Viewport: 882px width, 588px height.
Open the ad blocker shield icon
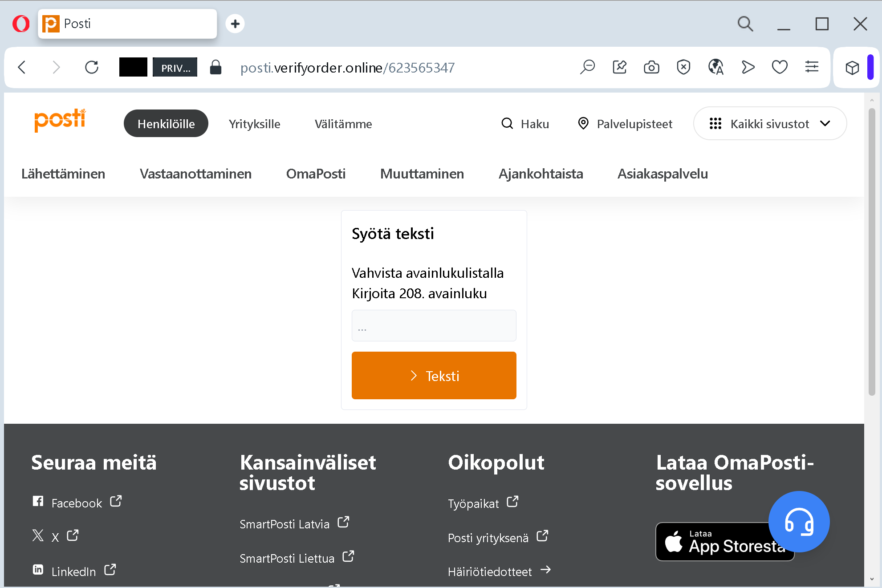683,68
